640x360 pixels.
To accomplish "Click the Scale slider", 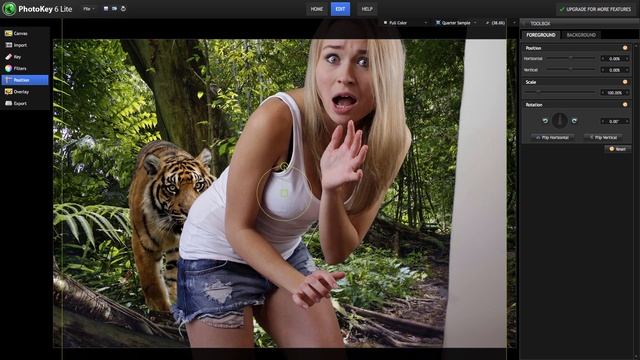I will tap(560, 93).
